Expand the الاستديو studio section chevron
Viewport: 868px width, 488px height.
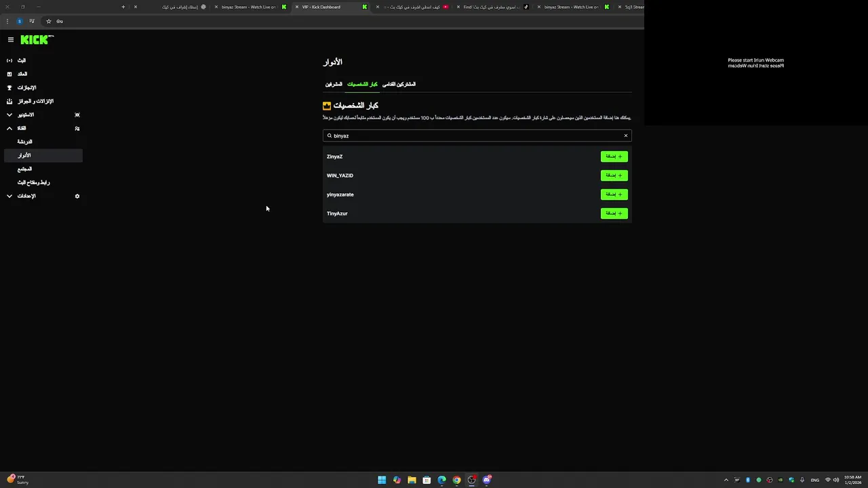pos(9,115)
